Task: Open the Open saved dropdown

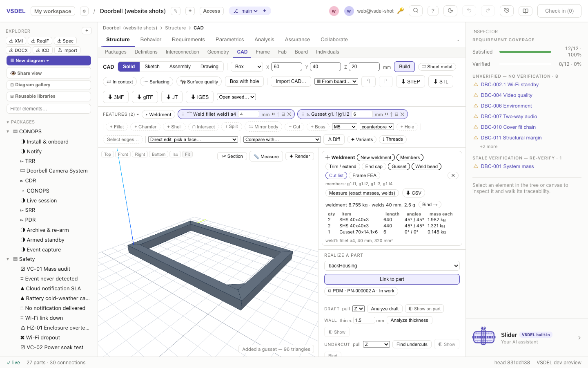Action: 237,97
